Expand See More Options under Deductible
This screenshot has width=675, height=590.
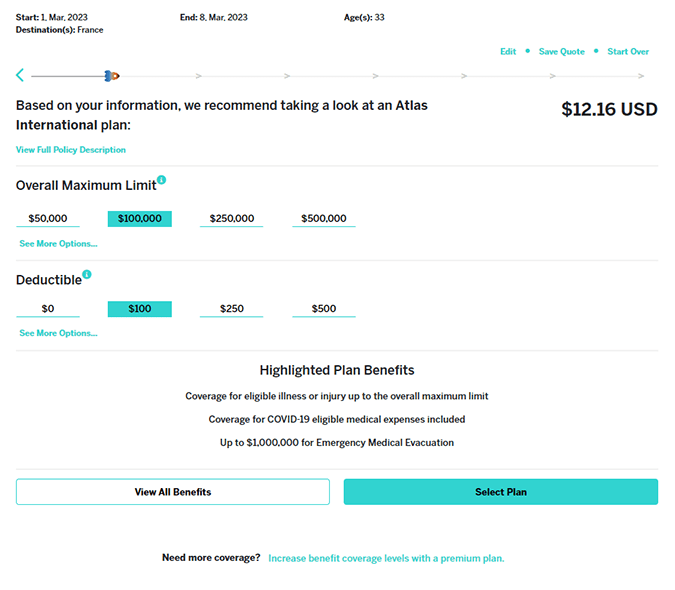[x=58, y=333]
